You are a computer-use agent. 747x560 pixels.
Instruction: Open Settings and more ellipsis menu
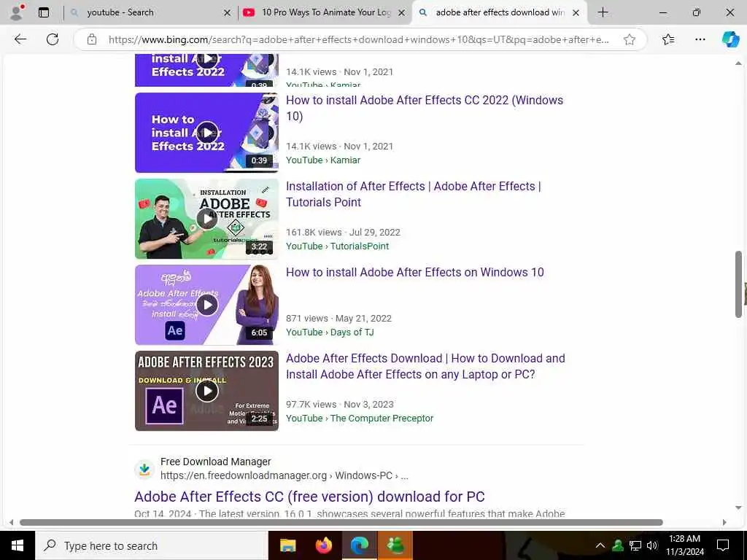click(700, 39)
